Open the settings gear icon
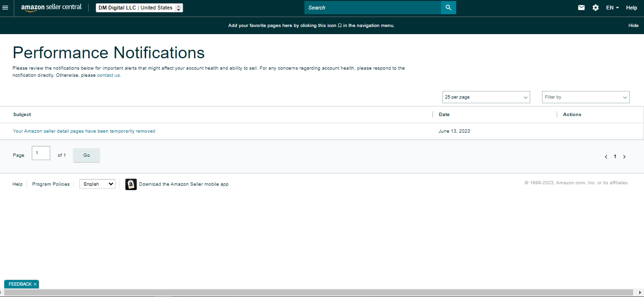The width and height of the screenshot is (644, 297). click(596, 8)
